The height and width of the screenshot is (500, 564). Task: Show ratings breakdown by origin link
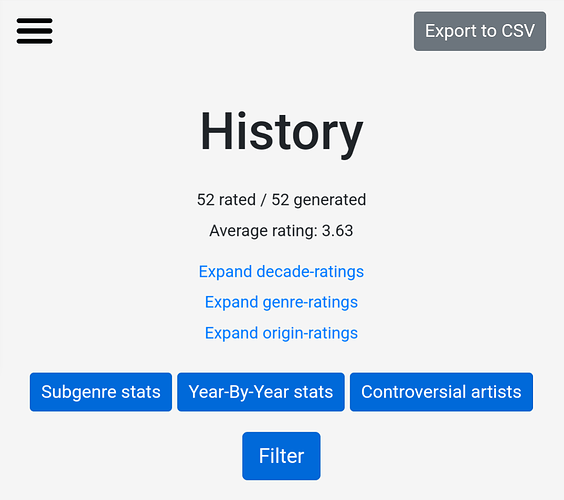(281, 333)
